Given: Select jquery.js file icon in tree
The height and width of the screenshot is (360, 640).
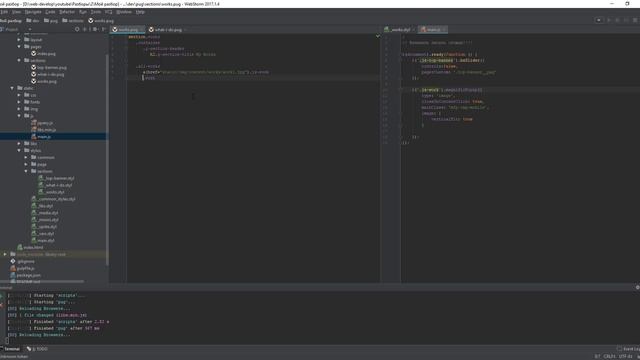Looking at the screenshot, I should pos(34,123).
